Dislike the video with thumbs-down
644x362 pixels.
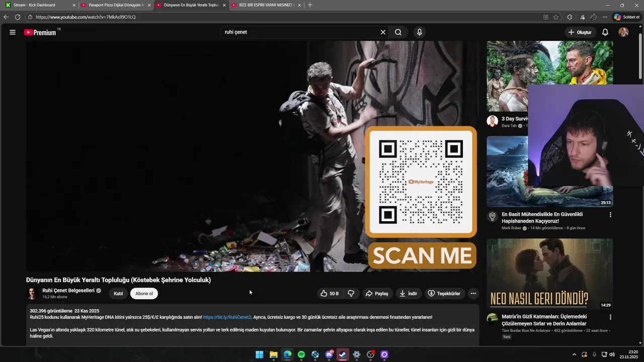(351, 294)
